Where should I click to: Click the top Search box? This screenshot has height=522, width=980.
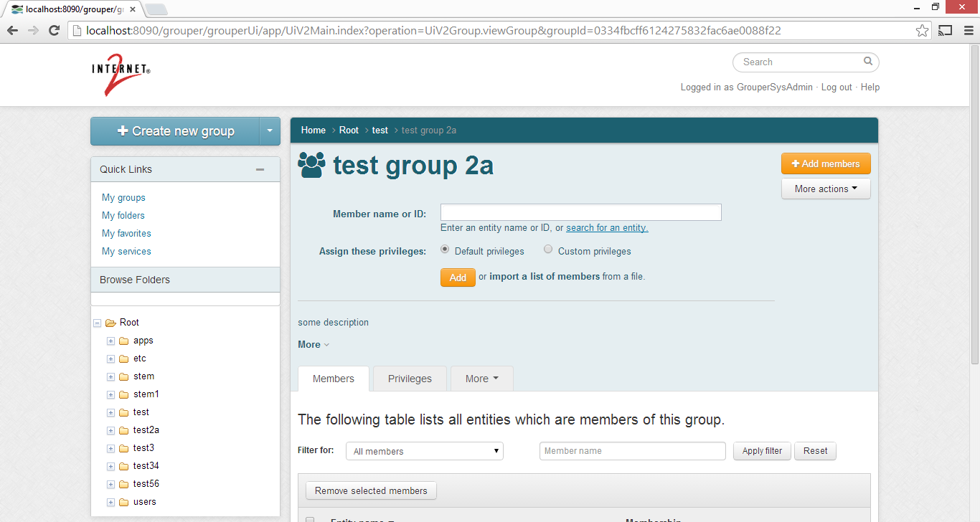(806, 62)
